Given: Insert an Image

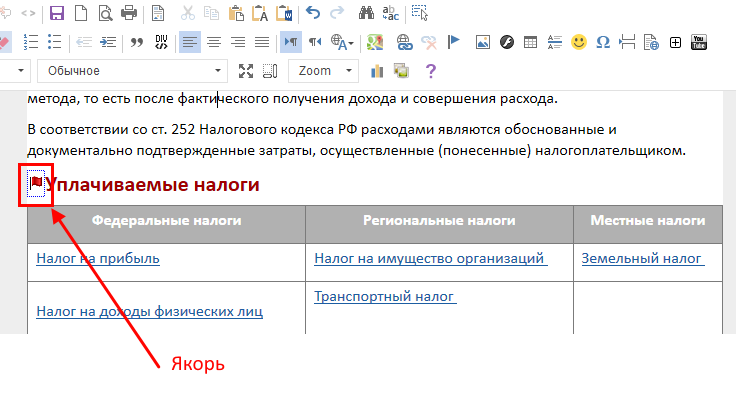Looking at the screenshot, I should tap(483, 42).
